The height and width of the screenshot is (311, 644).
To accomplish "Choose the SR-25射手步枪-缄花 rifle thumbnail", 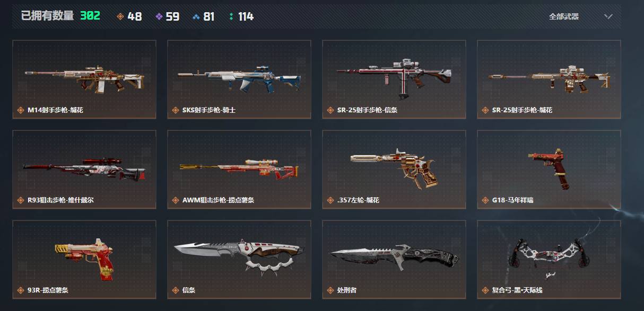I will 549,79.
